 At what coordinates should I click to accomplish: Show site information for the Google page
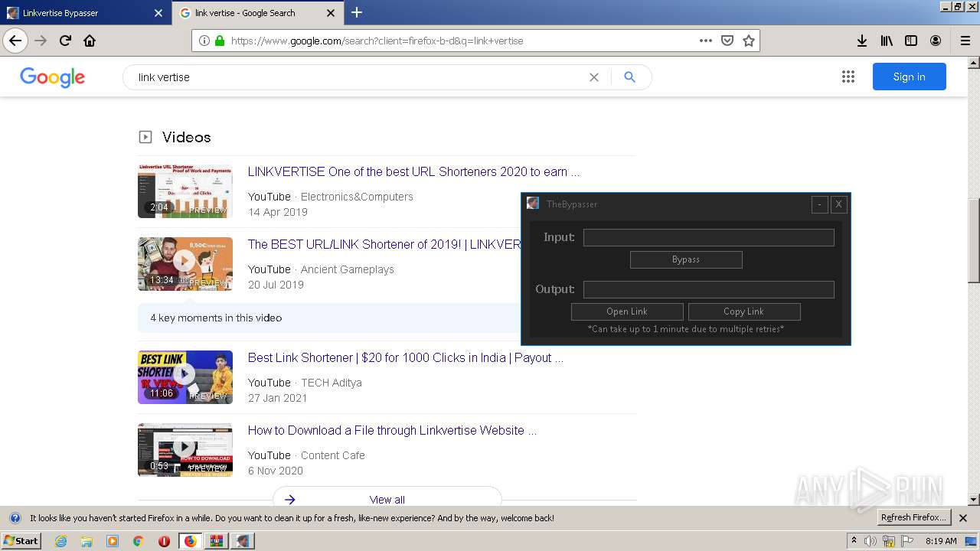coord(204,41)
